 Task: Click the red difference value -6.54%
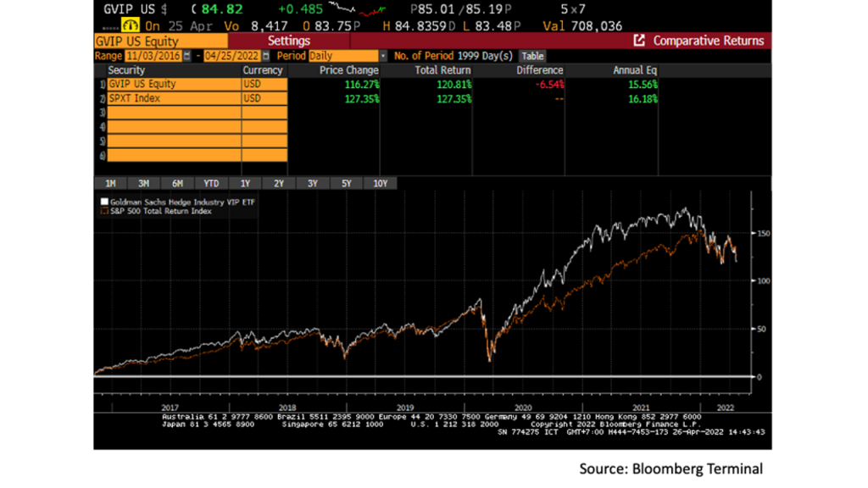click(x=549, y=85)
